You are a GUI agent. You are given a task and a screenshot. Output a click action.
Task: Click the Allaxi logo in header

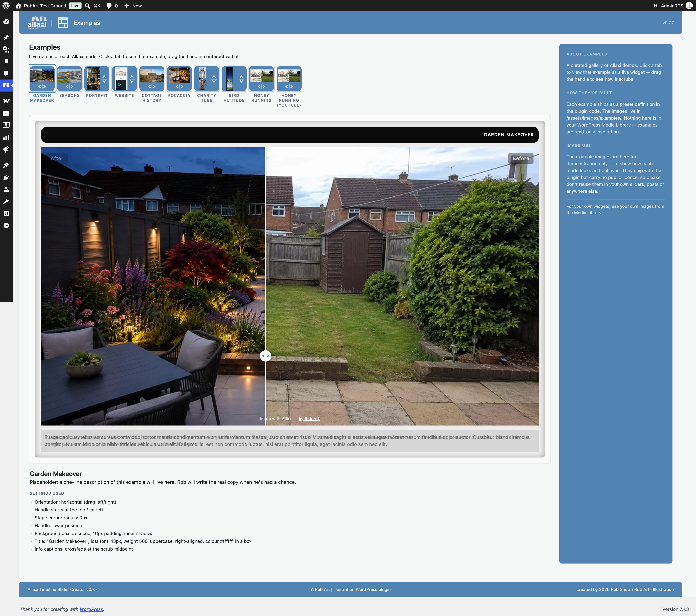click(37, 23)
